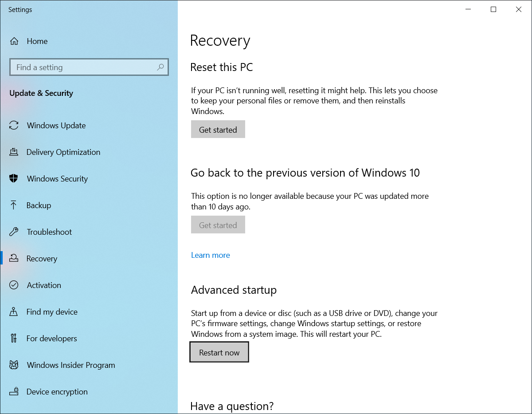Click the Activation checkmark circle icon
Viewport: 532px width, 414px height.
coord(14,285)
